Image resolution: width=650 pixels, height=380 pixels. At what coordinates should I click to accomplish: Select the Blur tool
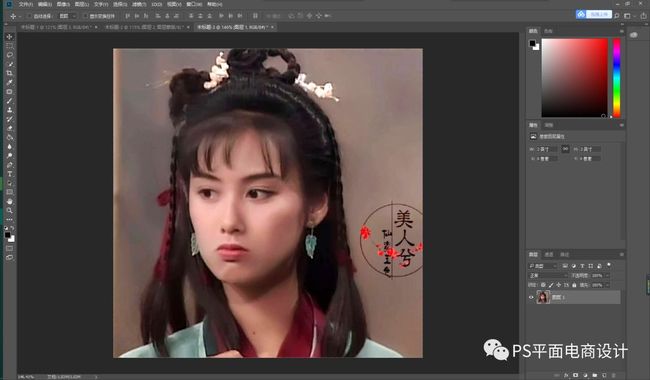point(9,146)
